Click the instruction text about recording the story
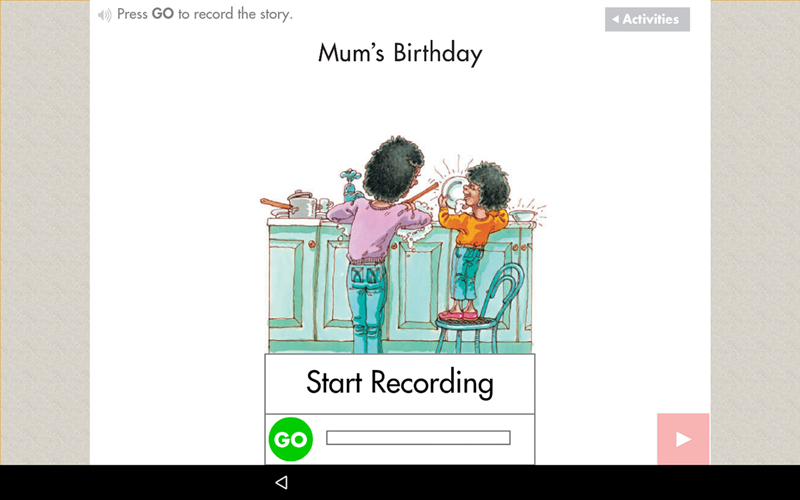This screenshot has width=800, height=500. coord(205,14)
